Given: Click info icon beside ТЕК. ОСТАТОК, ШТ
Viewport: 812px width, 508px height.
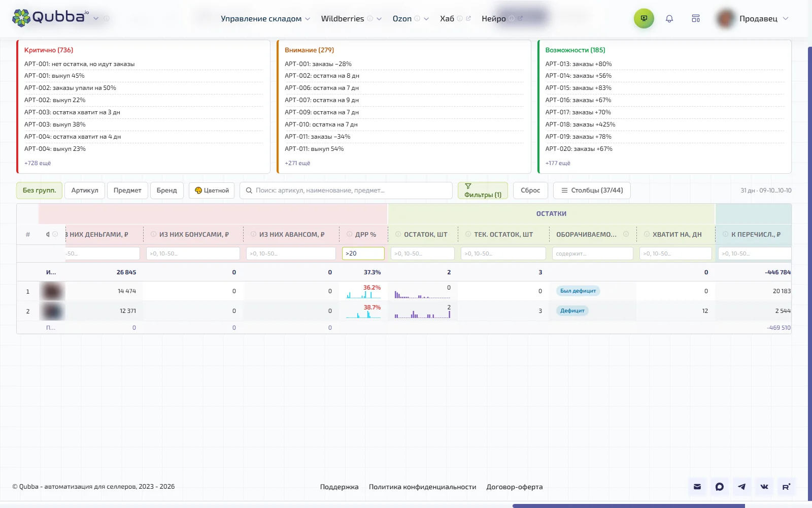Looking at the screenshot, I should [x=468, y=234].
